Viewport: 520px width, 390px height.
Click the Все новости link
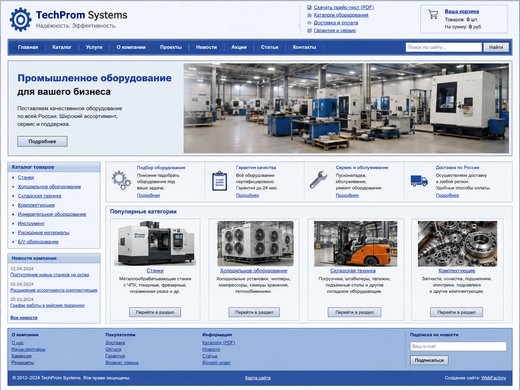pyautogui.click(x=24, y=318)
